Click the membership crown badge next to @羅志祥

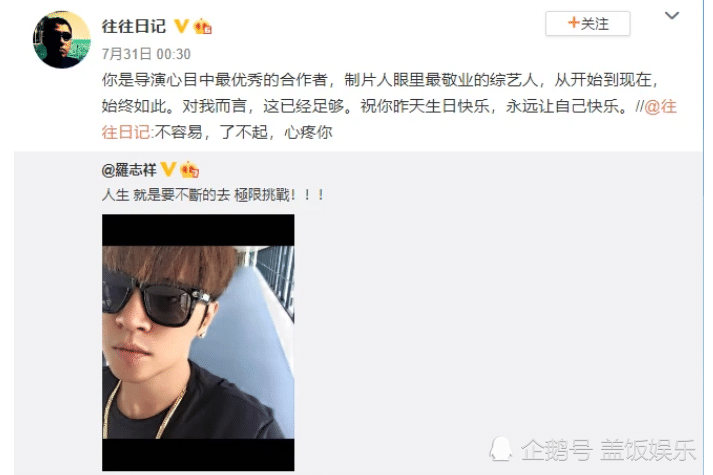tap(190, 170)
